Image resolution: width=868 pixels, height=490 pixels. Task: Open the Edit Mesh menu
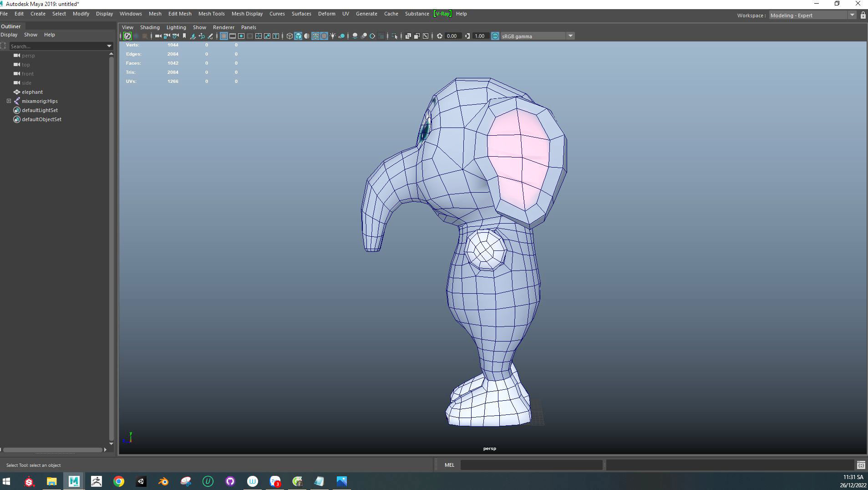(x=180, y=14)
